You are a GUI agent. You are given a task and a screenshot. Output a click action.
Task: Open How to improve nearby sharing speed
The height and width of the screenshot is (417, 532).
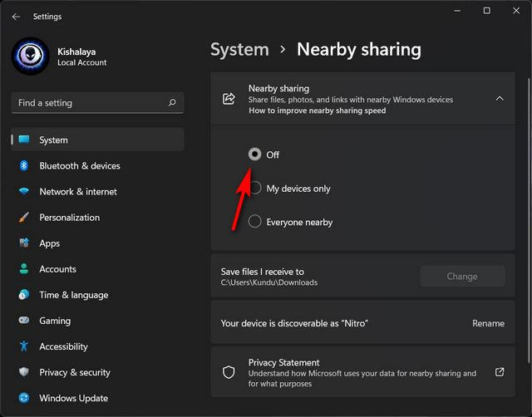coord(318,110)
